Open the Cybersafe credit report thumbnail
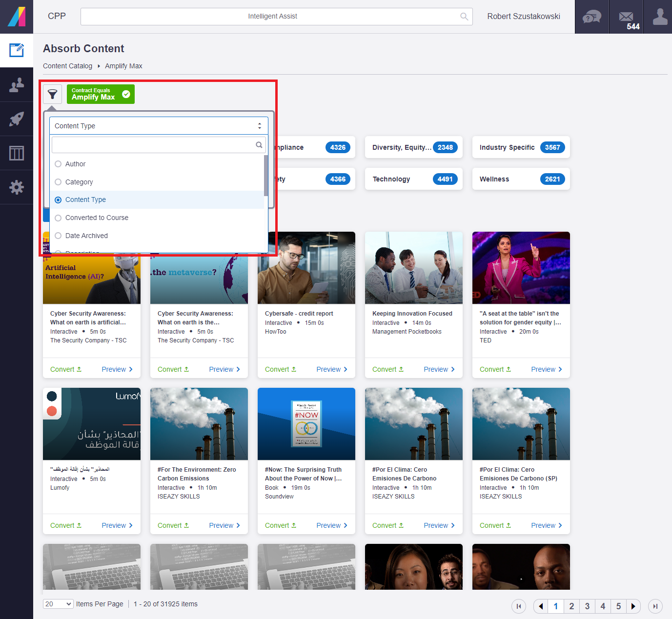This screenshot has height=619, width=672. pos(306,268)
